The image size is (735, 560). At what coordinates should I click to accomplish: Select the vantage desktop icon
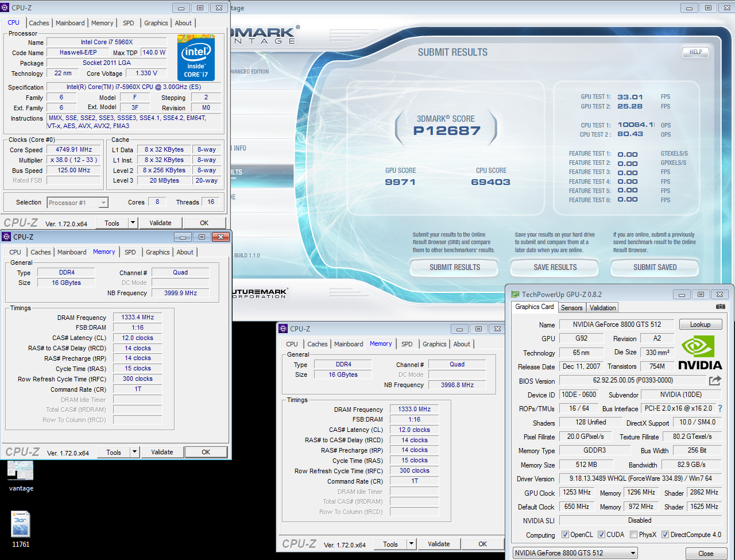(x=21, y=476)
